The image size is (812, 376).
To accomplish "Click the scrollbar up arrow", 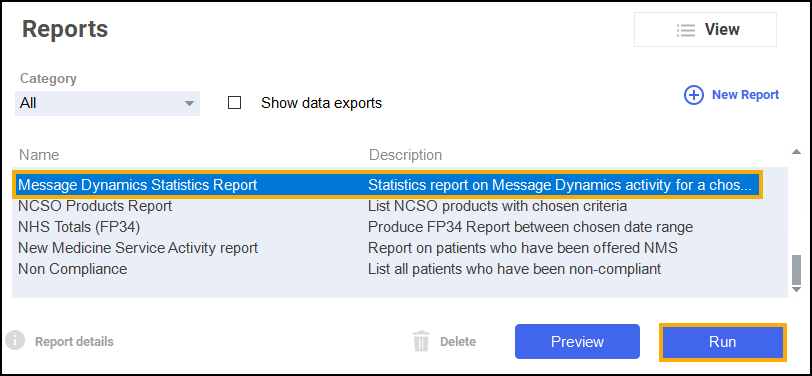I will 796,152.
